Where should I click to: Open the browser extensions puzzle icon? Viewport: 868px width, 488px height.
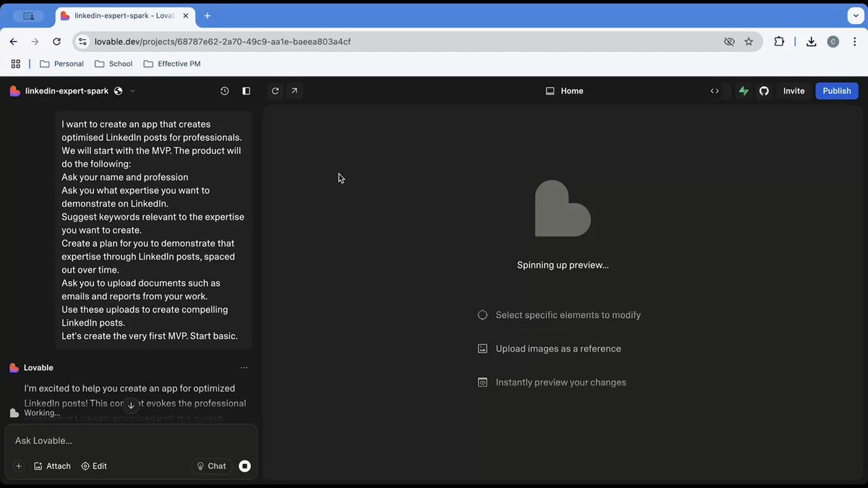click(x=779, y=42)
